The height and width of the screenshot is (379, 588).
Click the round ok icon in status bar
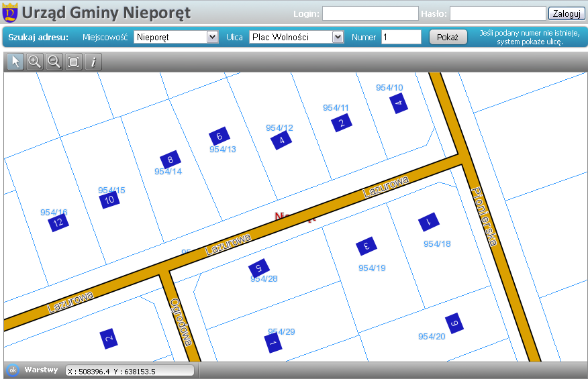click(13, 370)
